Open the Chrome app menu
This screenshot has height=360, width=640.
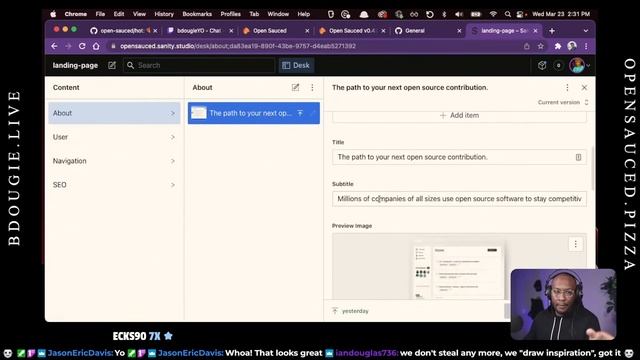[x=76, y=14]
